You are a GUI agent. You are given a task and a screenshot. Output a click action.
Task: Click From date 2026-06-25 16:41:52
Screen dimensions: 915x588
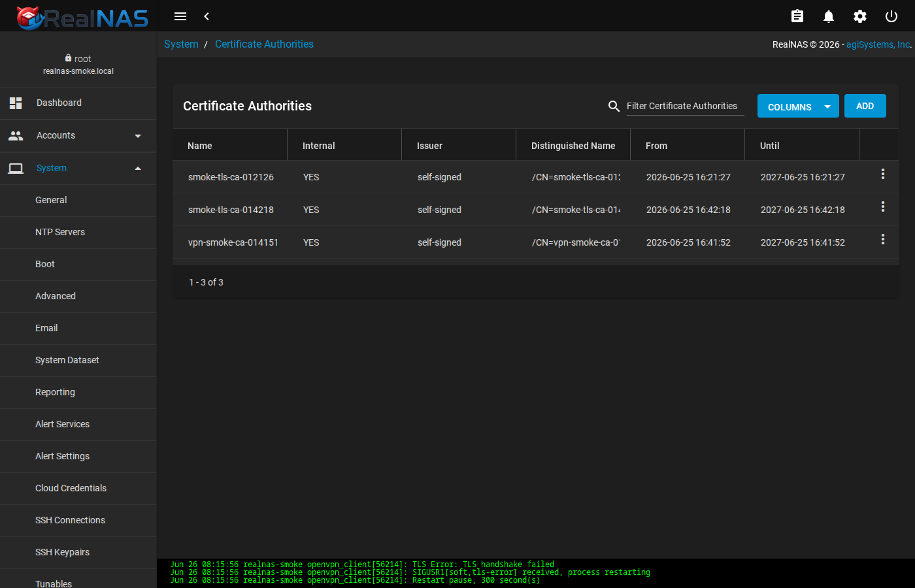click(x=688, y=242)
